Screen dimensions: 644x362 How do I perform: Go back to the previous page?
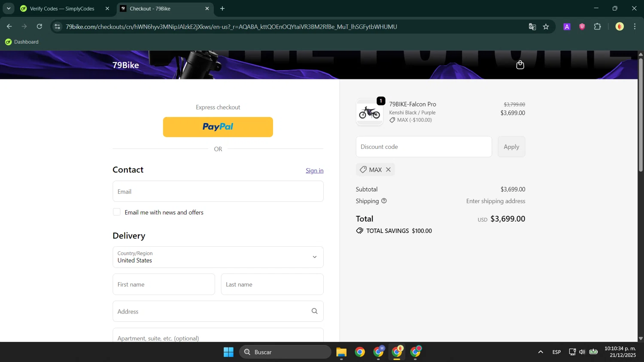coord(9,27)
